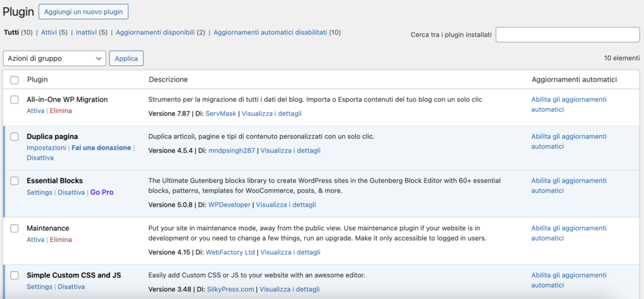
Task: Filter by 'Aggiornamenti disponibili'
Action: click(154, 32)
